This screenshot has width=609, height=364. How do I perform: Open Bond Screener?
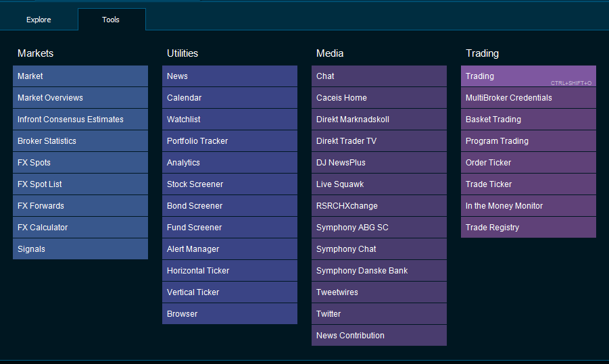(230, 206)
